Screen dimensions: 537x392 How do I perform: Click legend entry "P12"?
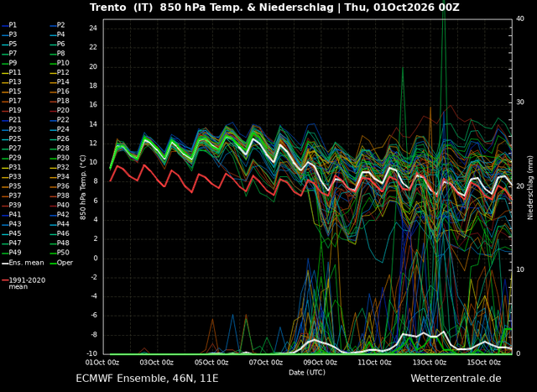tap(60, 73)
